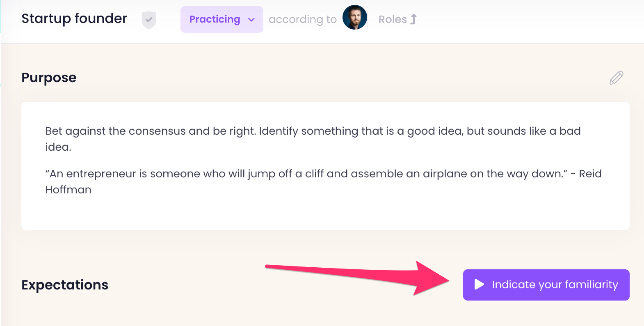644x326 pixels.
Task: Click the shield checkmark icon beside Startup founder
Action: [x=148, y=20]
